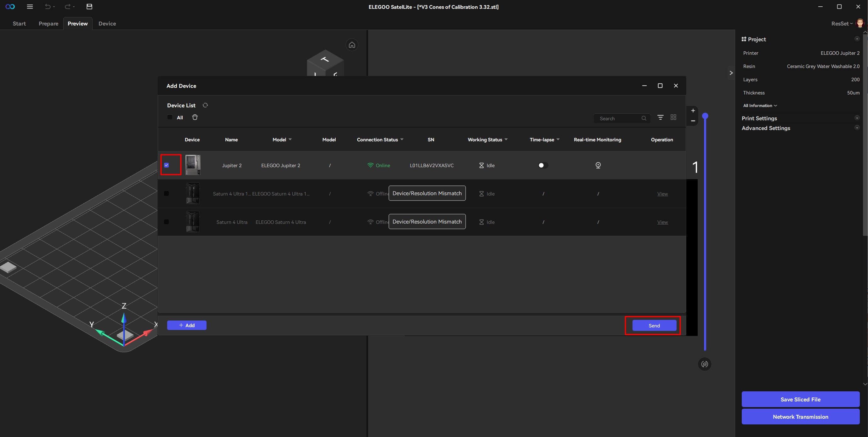Click the Send button
Viewport: 868px width, 437px height.
(654, 326)
